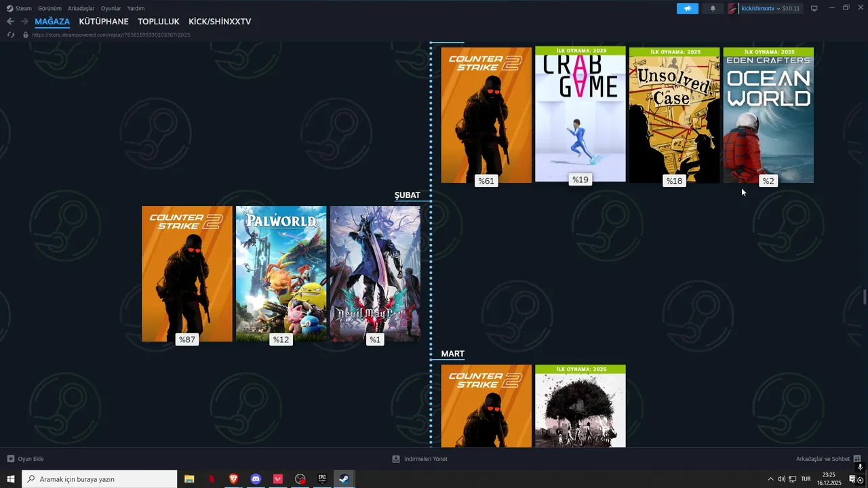Open the red Valorant taskbar icon

[278, 479]
